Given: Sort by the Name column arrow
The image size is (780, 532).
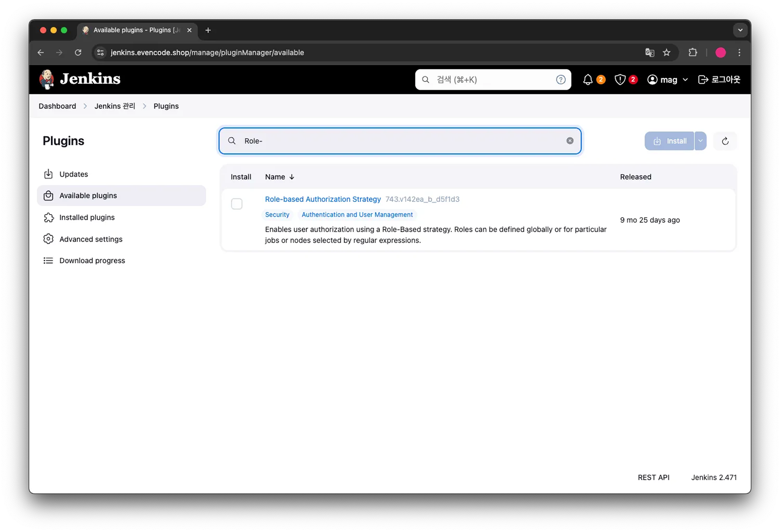Looking at the screenshot, I should [292, 177].
